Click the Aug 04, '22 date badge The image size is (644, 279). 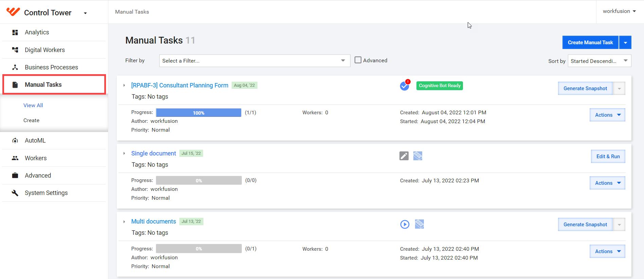pyautogui.click(x=244, y=85)
